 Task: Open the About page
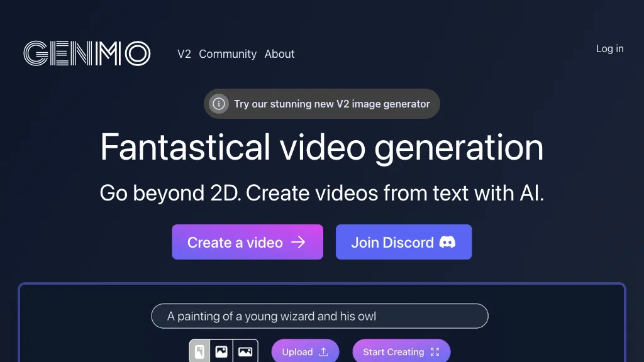[279, 54]
